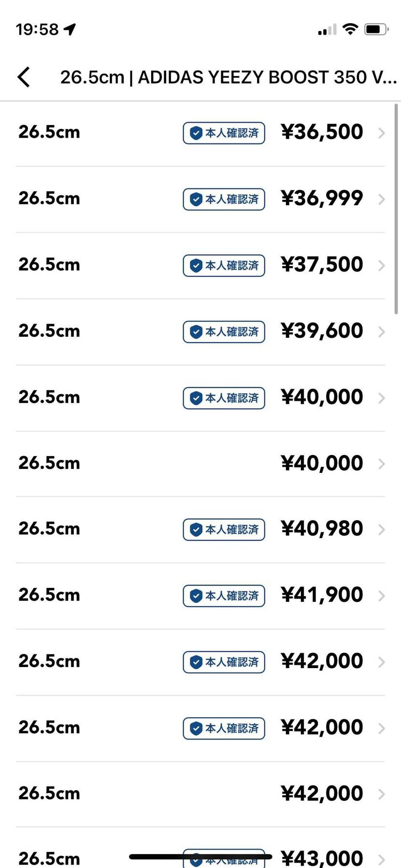This screenshot has height=868, width=401.
Task: Tap the home indicator bar at the bottom
Action: (200, 856)
